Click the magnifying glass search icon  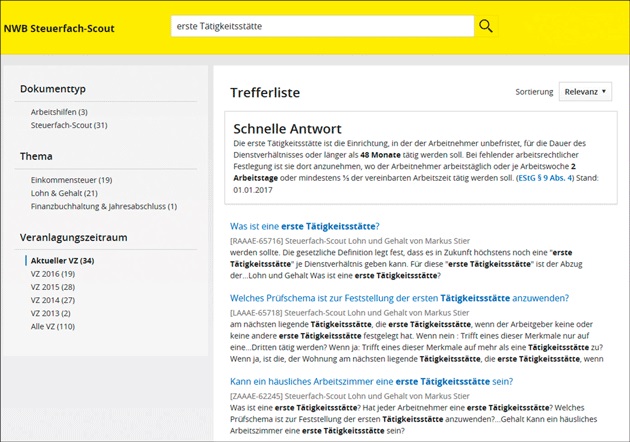pos(486,26)
